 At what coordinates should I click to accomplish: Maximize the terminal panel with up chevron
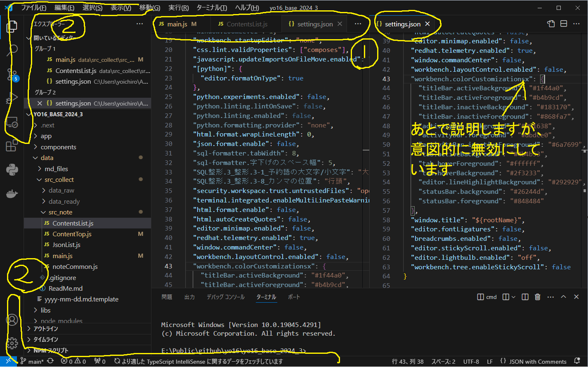point(564,297)
